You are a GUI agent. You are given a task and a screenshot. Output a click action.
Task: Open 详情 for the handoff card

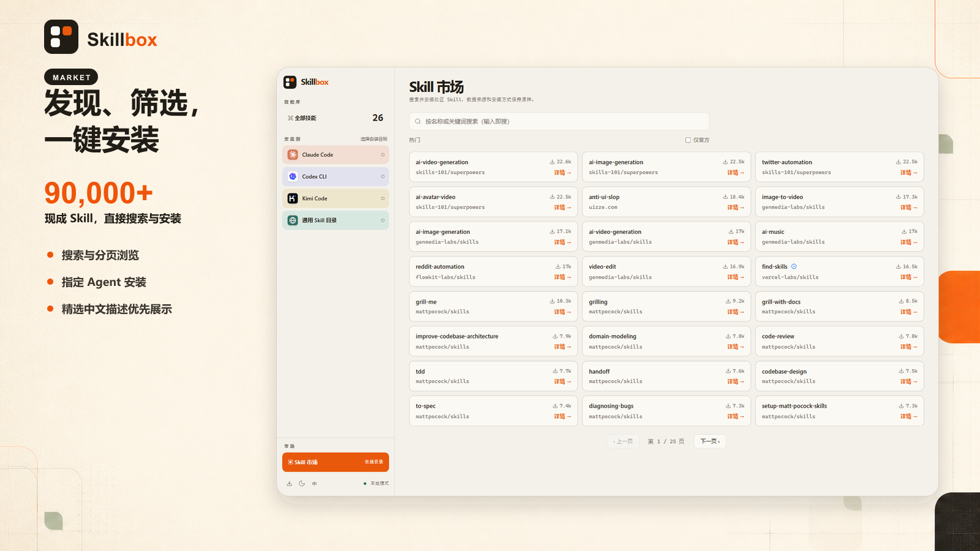coord(736,381)
